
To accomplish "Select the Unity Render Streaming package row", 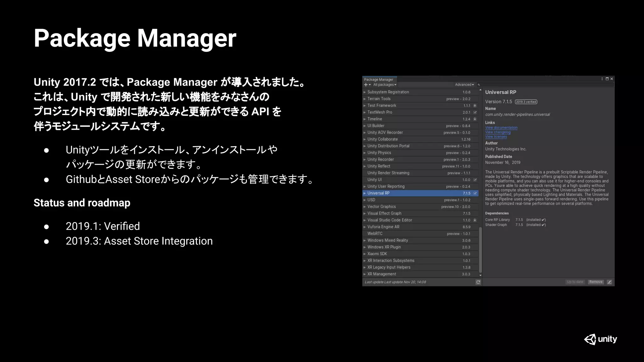I will coord(420,173).
